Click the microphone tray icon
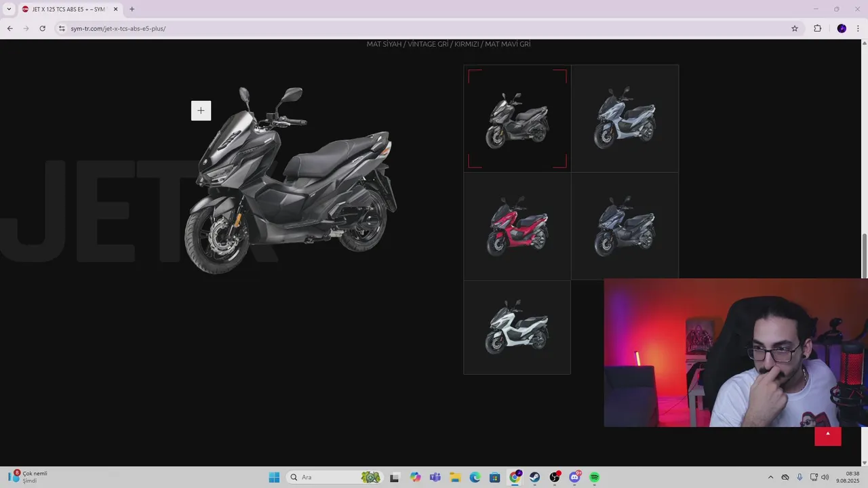The height and width of the screenshot is (488, 868). pos(800,477)
